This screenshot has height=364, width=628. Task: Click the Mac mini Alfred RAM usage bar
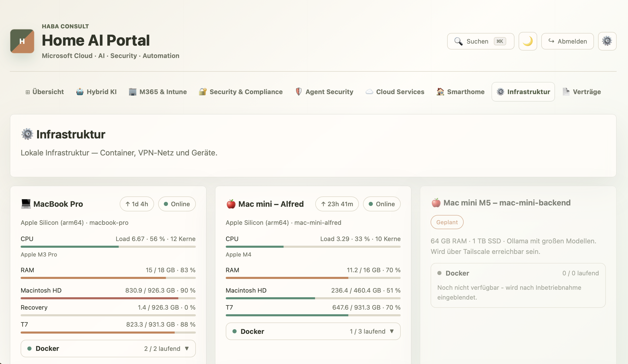click(313, 278)
